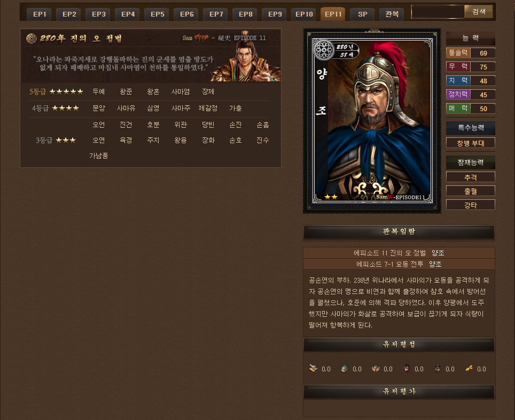
Task: Click the round shield rating icon
Action: pos(344,368)
